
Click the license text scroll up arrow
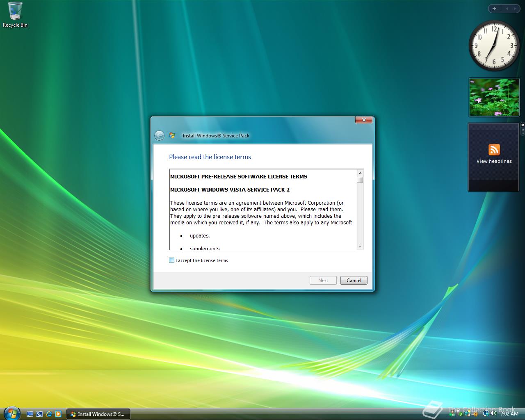click(360, 173)
